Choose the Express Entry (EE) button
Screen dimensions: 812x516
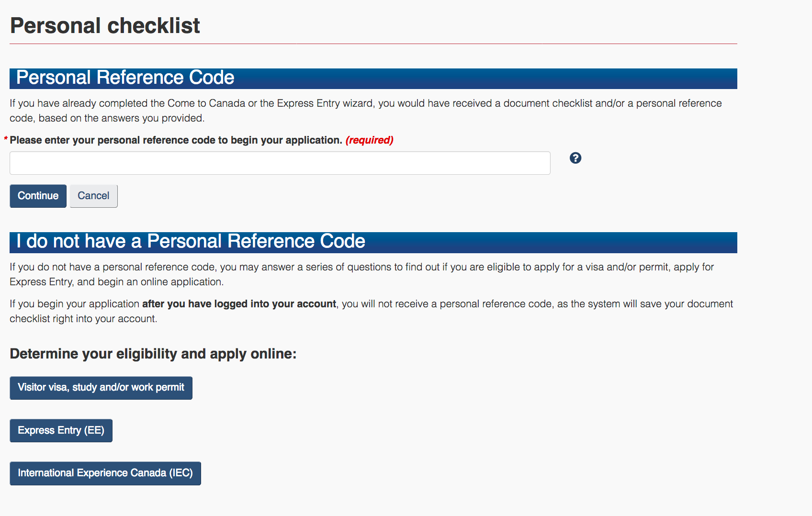(x=61, y=430)
